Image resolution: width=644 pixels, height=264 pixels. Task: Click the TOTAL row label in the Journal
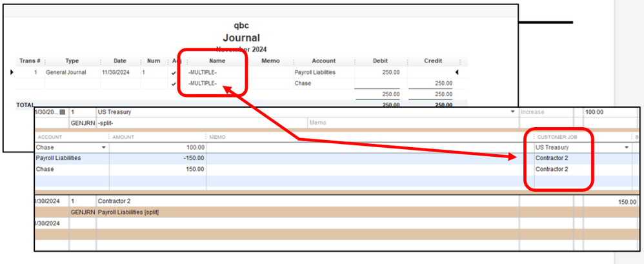click(25, 105)
